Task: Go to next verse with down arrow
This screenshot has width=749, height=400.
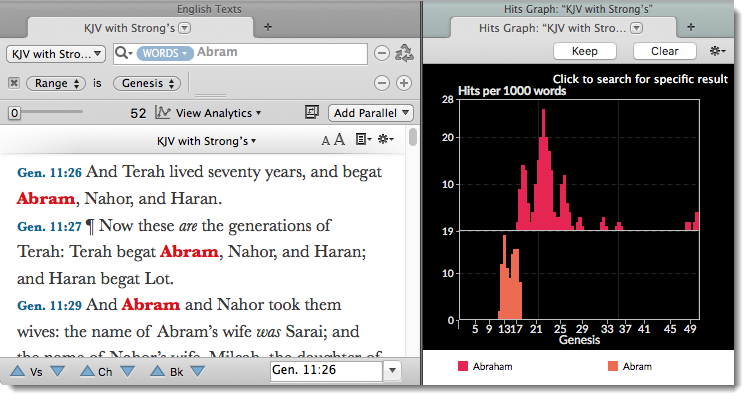Action: (57, 372)
